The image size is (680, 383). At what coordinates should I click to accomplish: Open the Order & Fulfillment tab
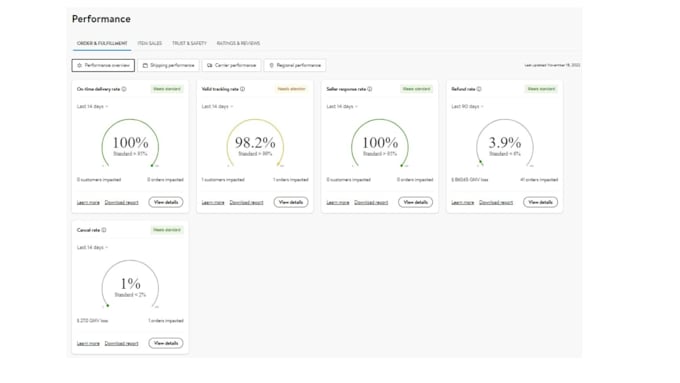click(x=102, y=43)
